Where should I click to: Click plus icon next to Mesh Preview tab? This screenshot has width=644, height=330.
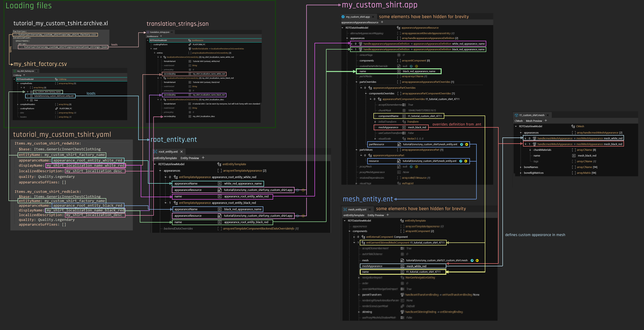(x=546, y=121)
